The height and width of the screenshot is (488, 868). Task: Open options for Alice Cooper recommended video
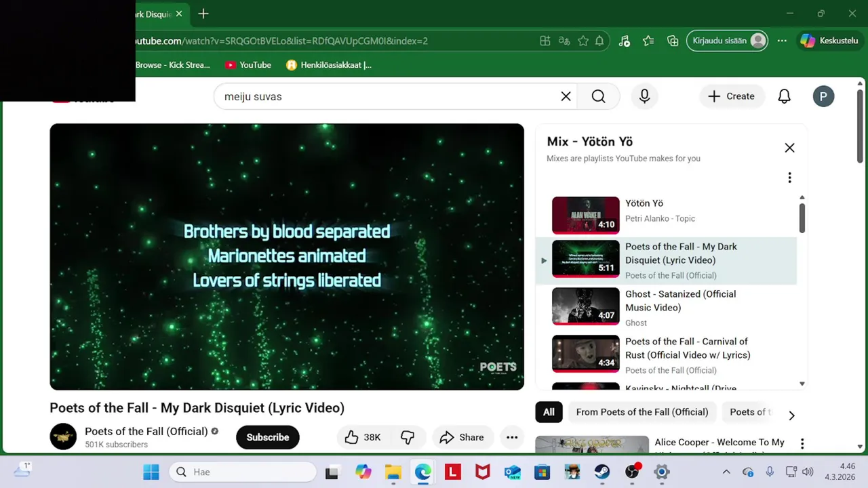coord(802,444)
